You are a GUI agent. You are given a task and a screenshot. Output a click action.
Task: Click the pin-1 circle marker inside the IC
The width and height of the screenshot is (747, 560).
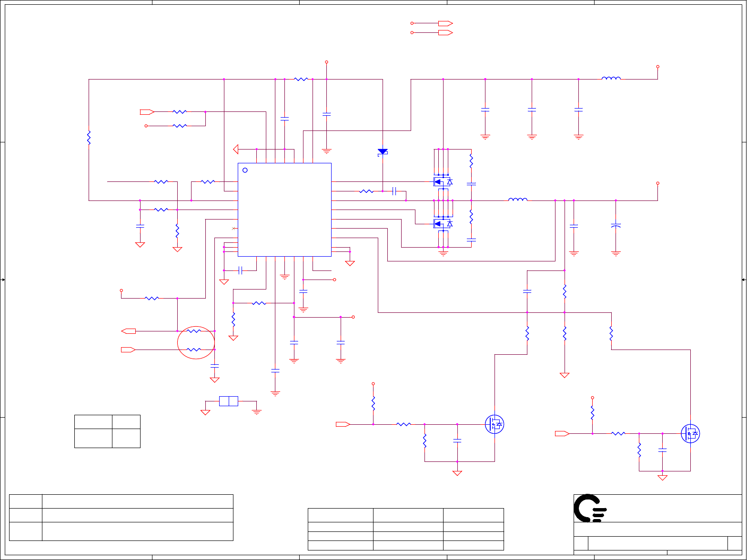click(x=245, y=170)
